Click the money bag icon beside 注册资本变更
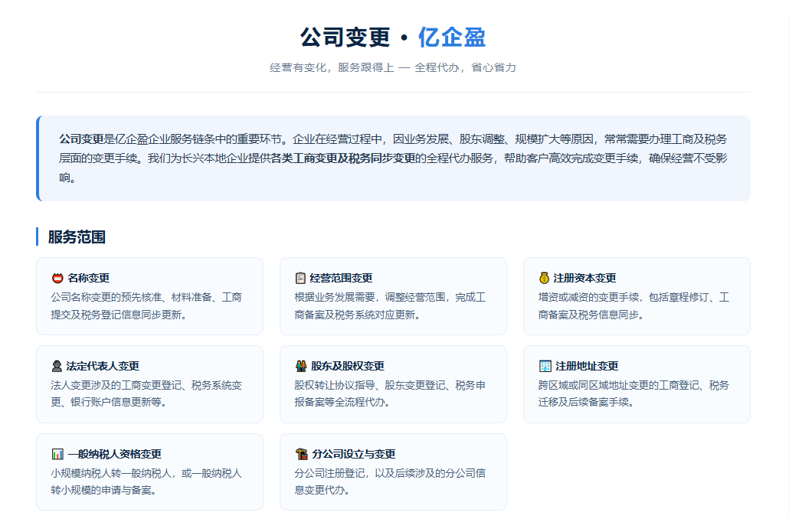Image resolution: width=789 pixels, height=532 pixels. [544, 278]
